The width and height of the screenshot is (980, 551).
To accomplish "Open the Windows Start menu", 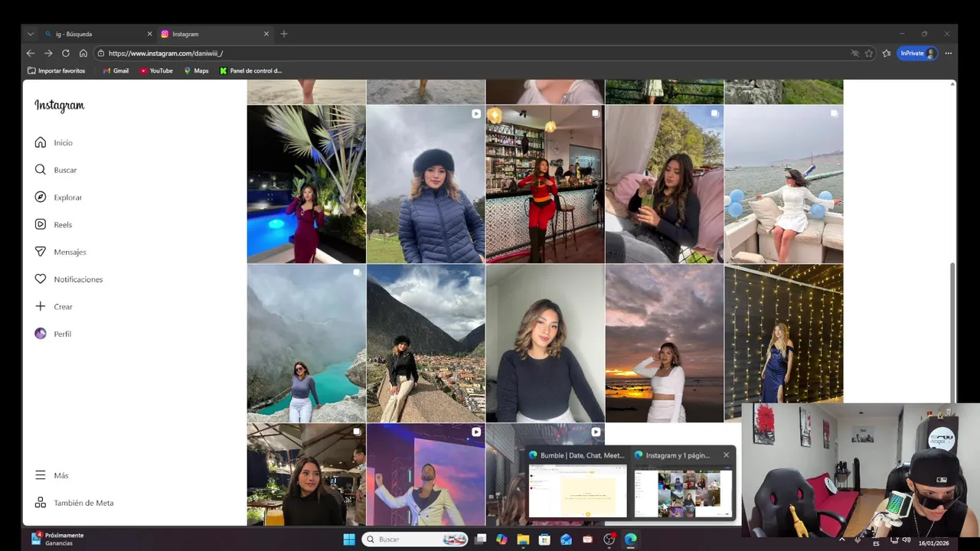I will tap(349, 540).
